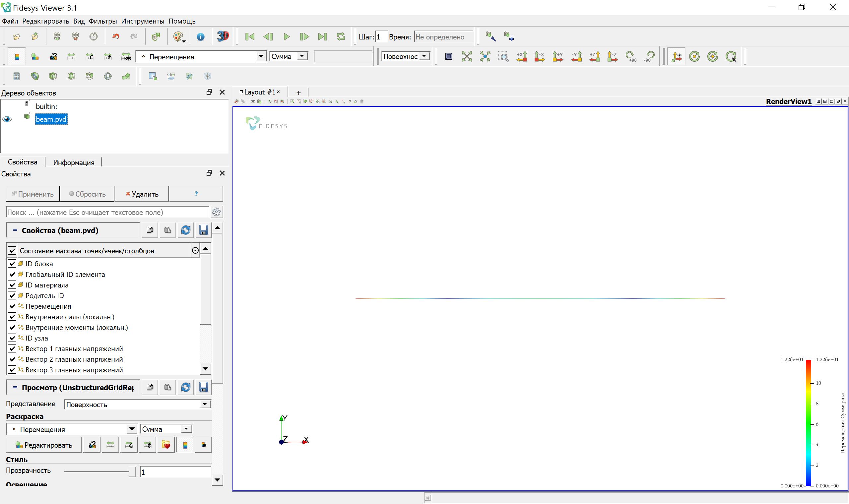Toggle the 3D view mode icon
The width and height of the screenshot is (849, 504).
[223, 36]
